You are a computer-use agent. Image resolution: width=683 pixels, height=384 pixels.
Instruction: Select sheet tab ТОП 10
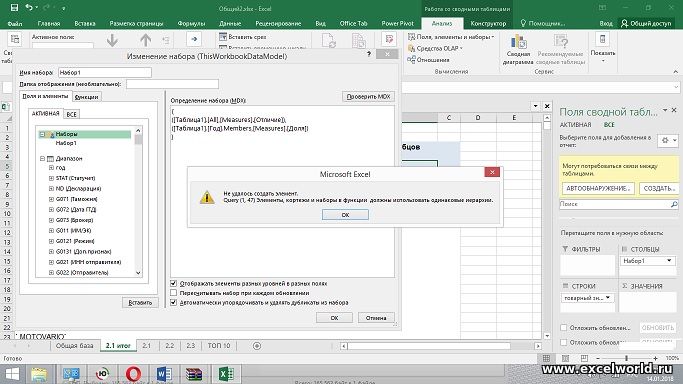tap(219, 346)
